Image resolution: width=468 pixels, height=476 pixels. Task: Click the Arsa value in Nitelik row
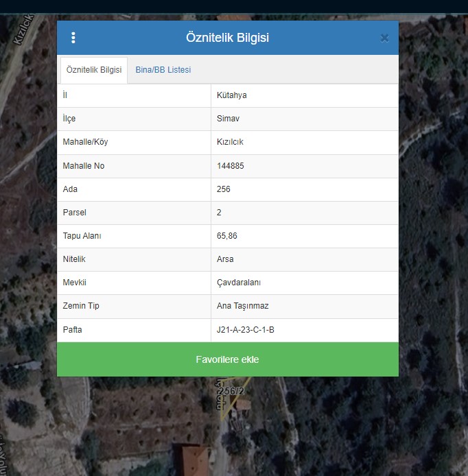click(x=225, y=259)
